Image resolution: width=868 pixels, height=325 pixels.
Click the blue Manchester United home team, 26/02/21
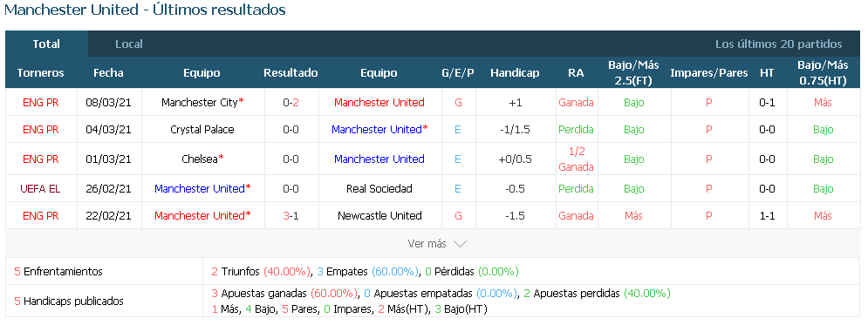point(200,188)
